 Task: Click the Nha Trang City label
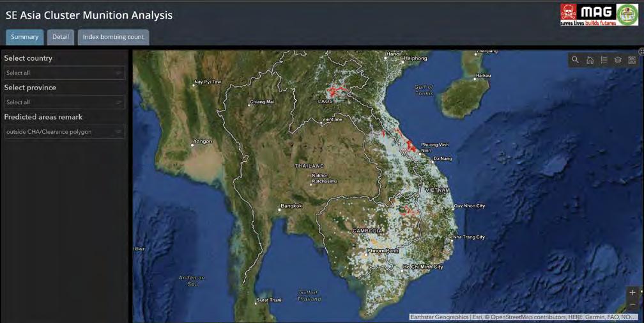(x=469, y=237)
